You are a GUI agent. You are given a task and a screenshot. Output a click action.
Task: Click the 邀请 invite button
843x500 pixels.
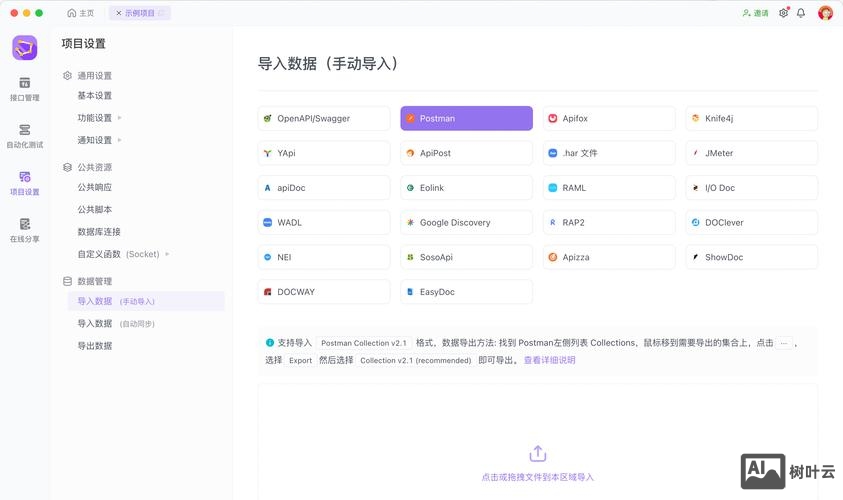755,13
